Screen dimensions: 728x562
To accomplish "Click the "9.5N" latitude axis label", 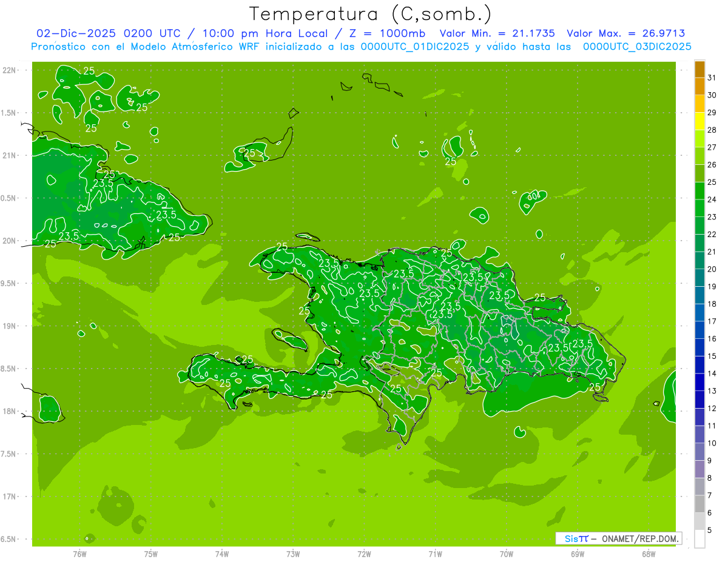I will point(8,284).
